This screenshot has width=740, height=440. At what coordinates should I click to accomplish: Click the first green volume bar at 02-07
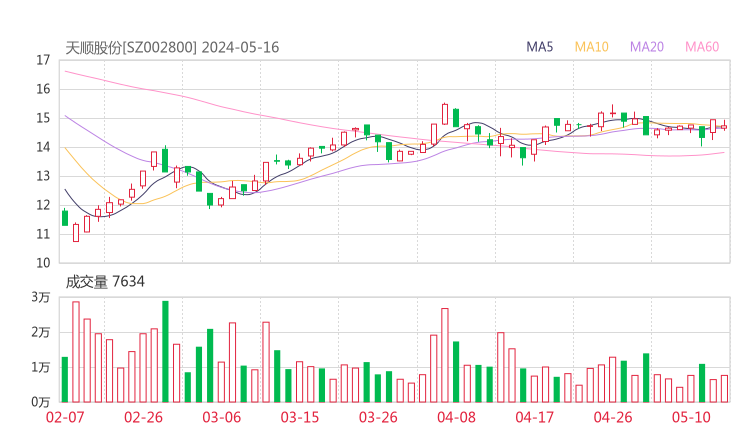coord(65,380)
